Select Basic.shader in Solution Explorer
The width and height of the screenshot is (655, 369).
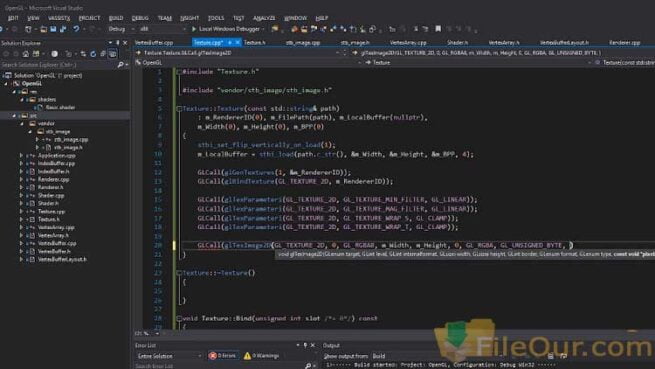tap(61, 107)
